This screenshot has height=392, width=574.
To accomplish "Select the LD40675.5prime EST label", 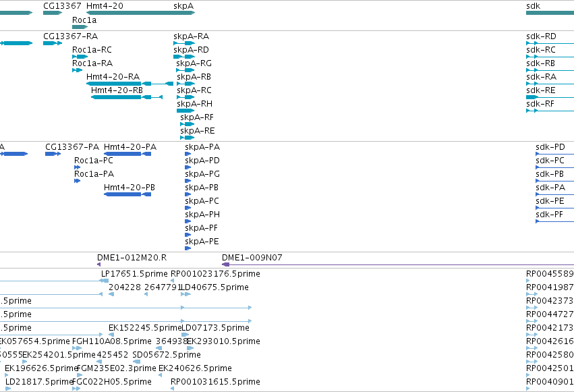I will (x=215, y=287).
